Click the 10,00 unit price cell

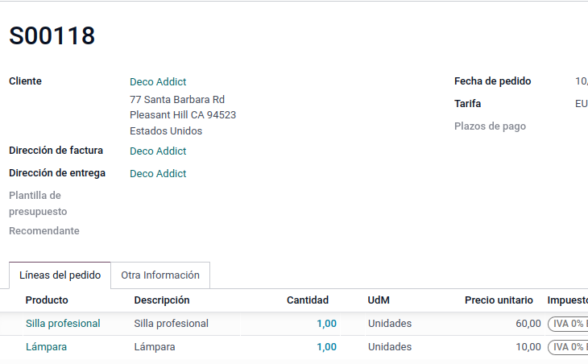[x=528, y=346]
